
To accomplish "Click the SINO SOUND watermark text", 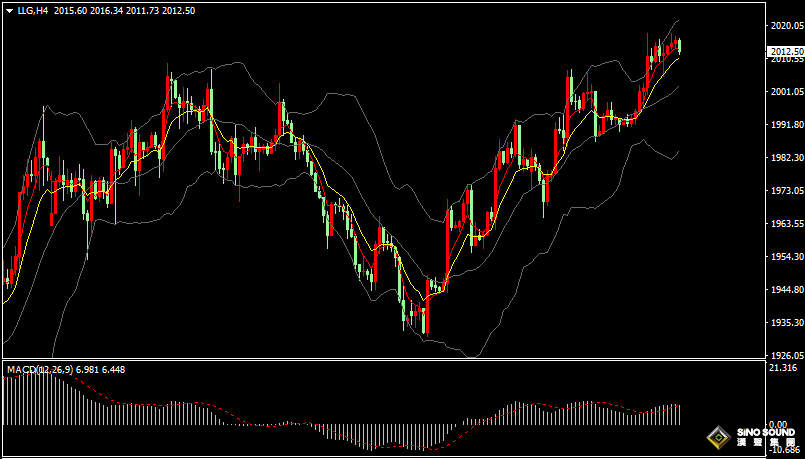I will pos(764,432).
